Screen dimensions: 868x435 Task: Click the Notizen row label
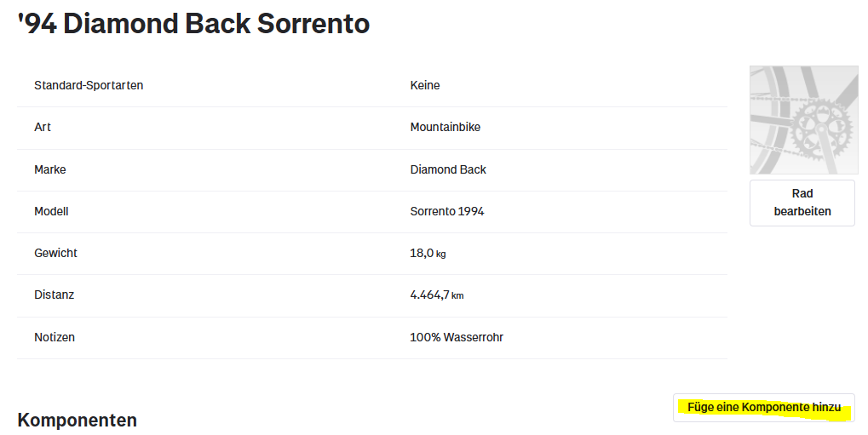55,337
